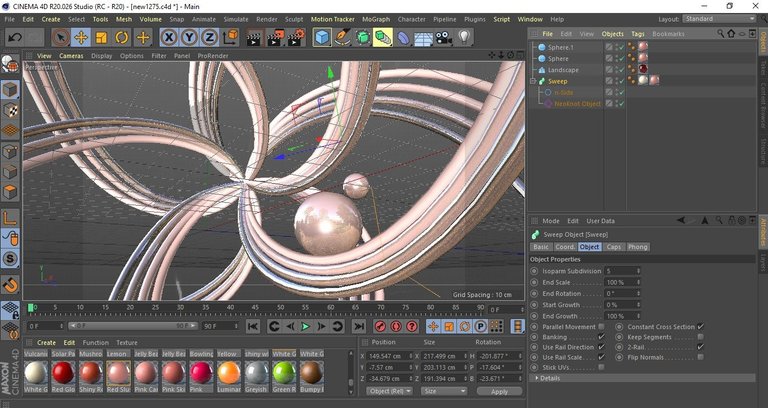Select the Green R material swatch
Screen dimensions: 768x408
(284, 373)
